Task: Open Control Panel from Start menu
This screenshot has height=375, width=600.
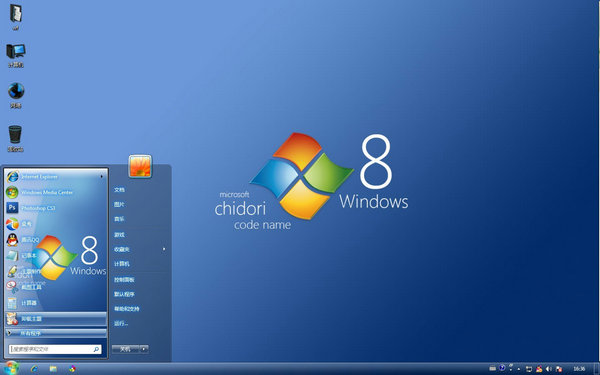Action: (x=124, y=280)
